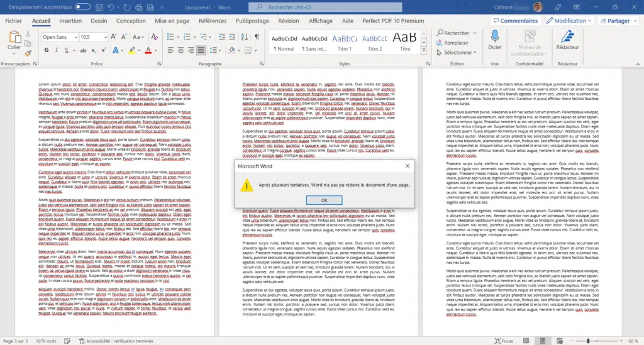This screenshot has width=644, height=345.
Task: Click OK in the Microsoft Word dialog
Action: [x=324, y=200]
